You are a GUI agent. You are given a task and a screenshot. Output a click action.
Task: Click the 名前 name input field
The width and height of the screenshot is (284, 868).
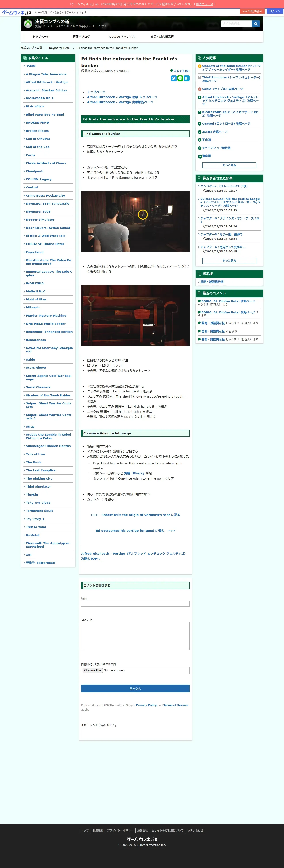135,604
